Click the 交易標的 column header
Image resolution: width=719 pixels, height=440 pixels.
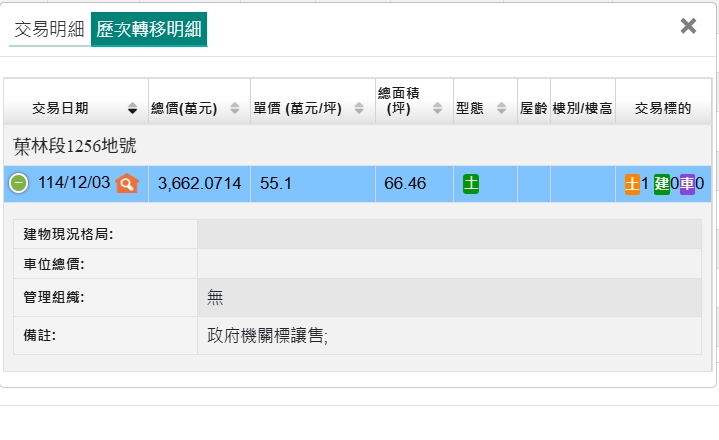[x=663, y=108]
